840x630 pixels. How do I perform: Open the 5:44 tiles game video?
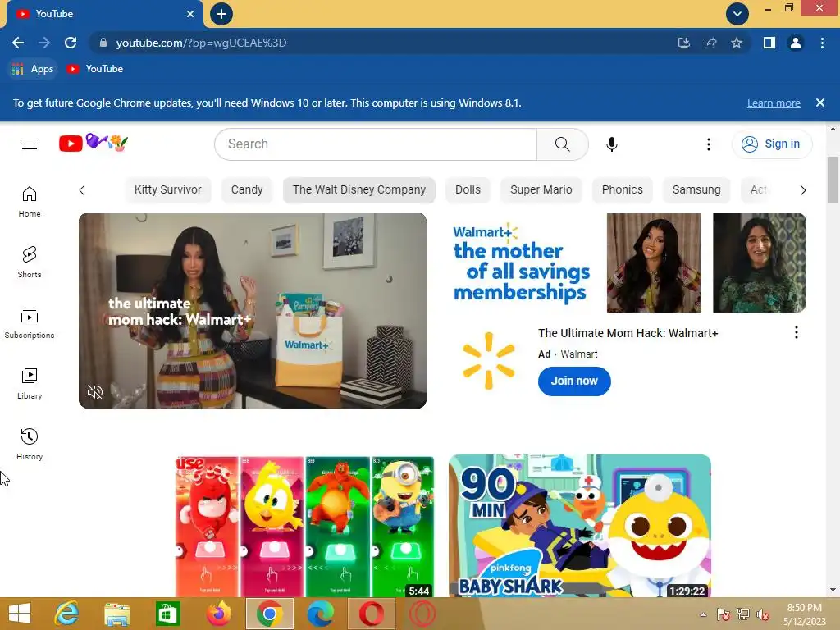pos(305,526)
